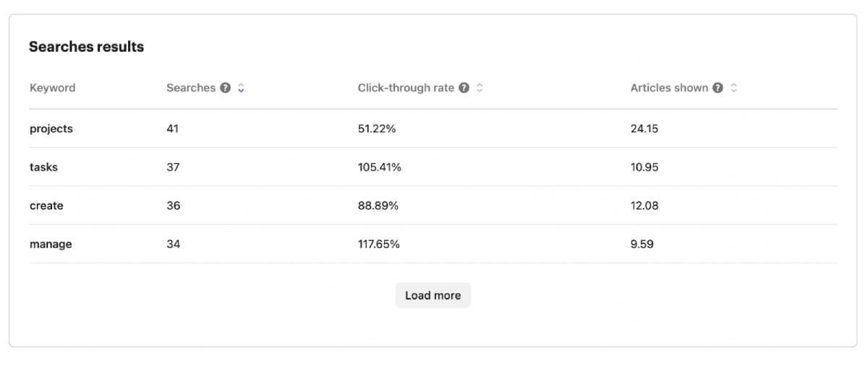Click the 24.15 articles shown value
Image resolution: width=868 pixels, height=367 pixels.
tap(644, 129)
